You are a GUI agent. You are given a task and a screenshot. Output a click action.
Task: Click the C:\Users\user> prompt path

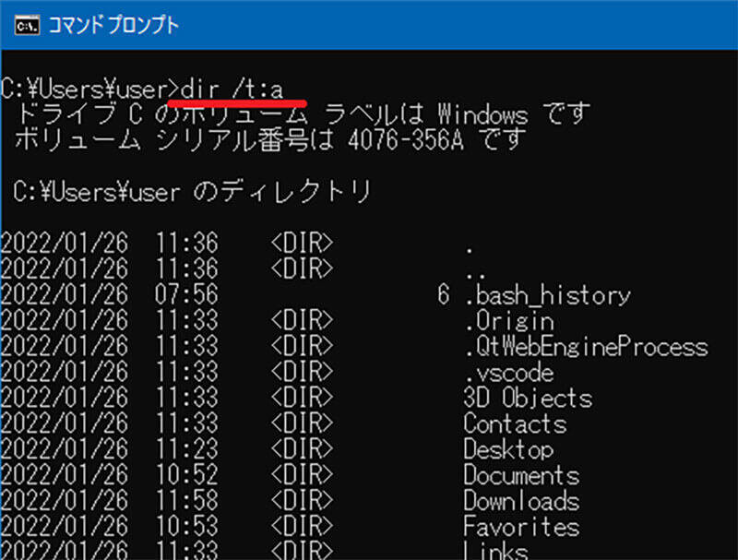(x=89, y=88)
